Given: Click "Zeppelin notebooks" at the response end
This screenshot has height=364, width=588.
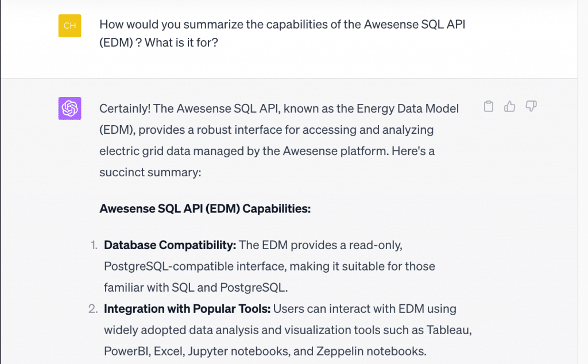Looking at the screenshot, I should (x=370, y=351).
